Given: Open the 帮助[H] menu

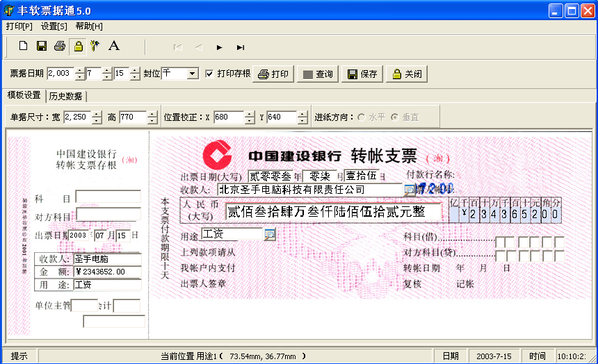Looking at the screenshot, I should tap(89, 26).
